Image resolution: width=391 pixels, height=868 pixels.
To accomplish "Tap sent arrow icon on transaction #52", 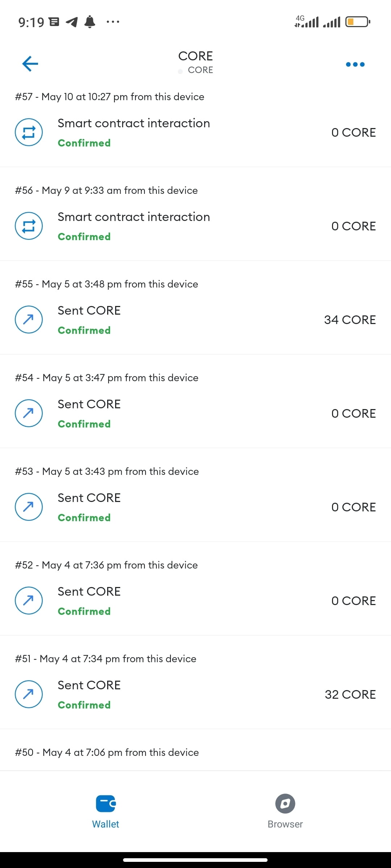I will (x=29, y=601).
